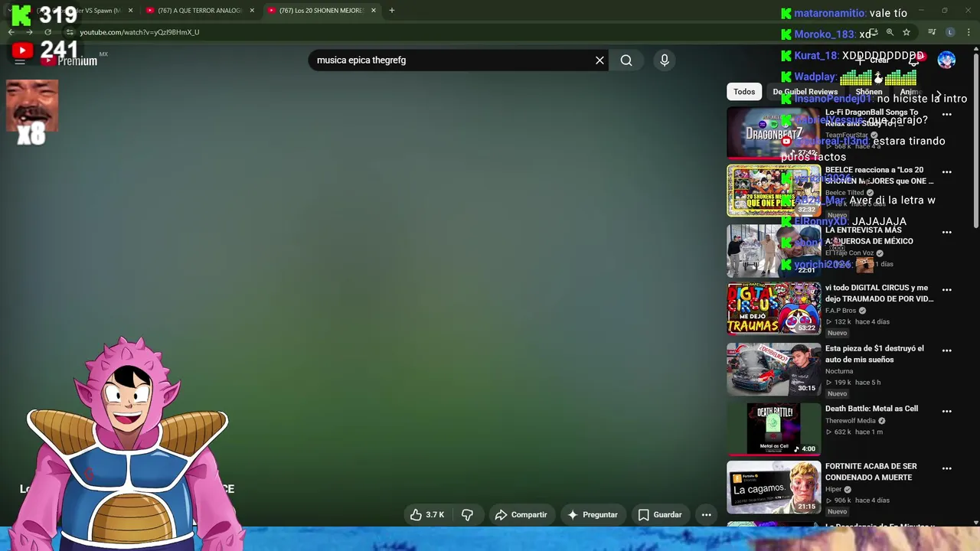This screenshot has width=980, height=551.
Task: Open title 'vi todo DIGITAL CIRCUS y me dejo TRAUMADO'
Action: click(879, 293)
